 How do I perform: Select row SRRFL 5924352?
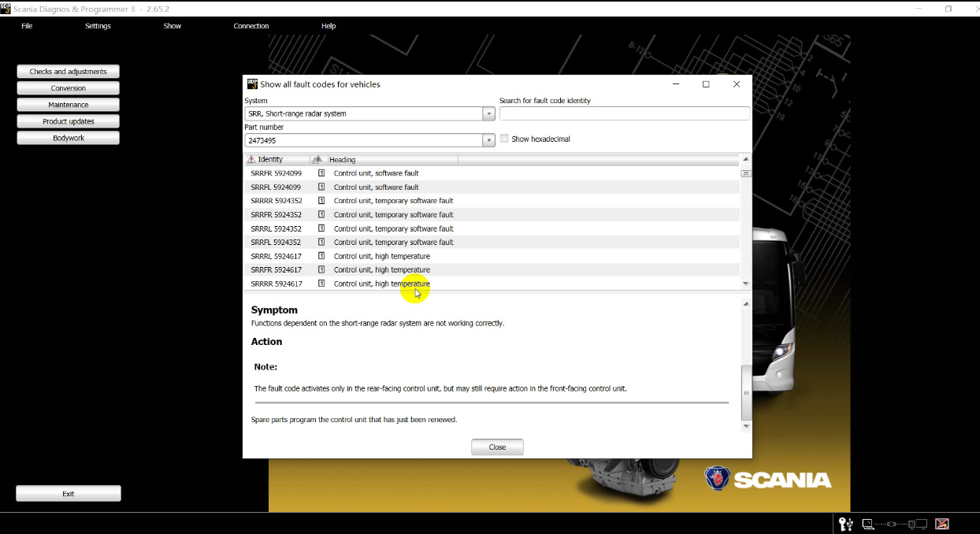coord(492,243)
